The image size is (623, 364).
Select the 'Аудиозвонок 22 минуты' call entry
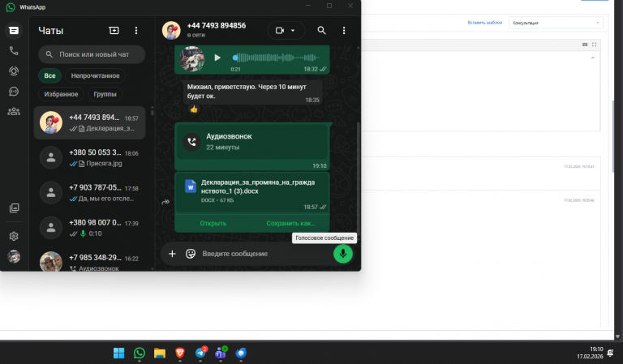click(x=252, y=142)
